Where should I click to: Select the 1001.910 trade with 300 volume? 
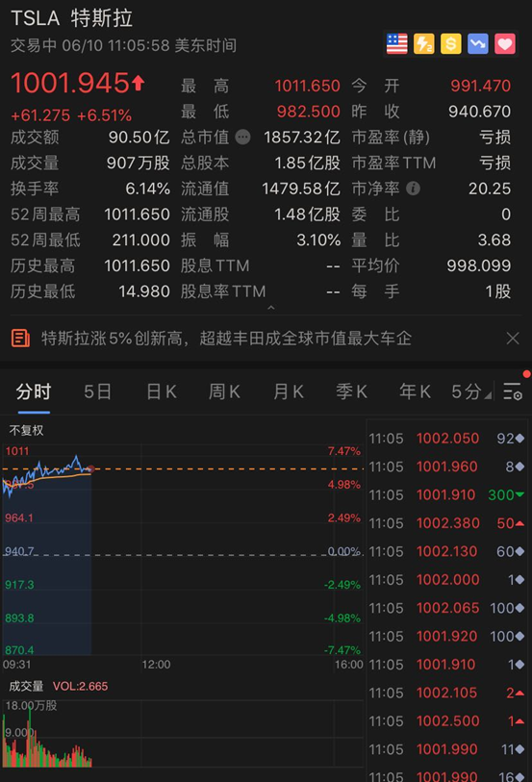[446, 494]
